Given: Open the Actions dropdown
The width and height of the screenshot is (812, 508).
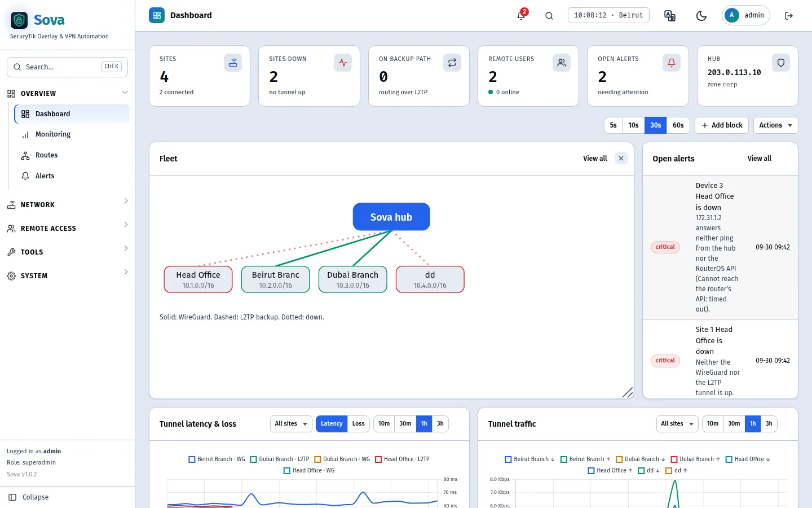Looking at the screenshot, I should (775, 125).
